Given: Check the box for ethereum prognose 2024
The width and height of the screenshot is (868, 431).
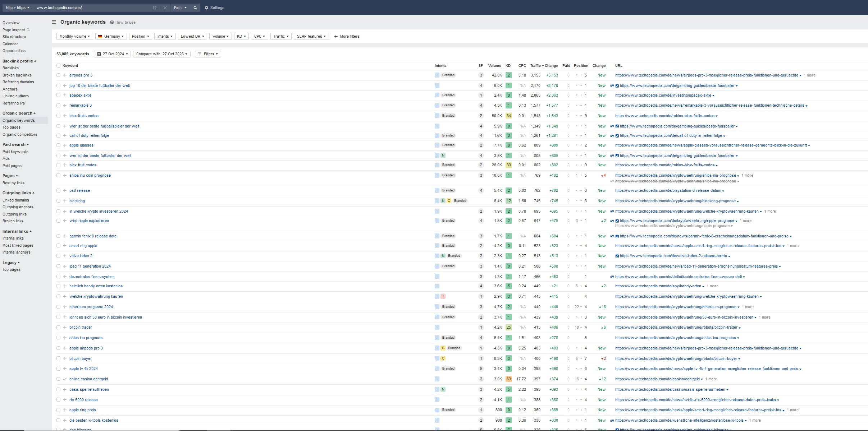Looking at the screenshot, I should [x=58, y=307].
